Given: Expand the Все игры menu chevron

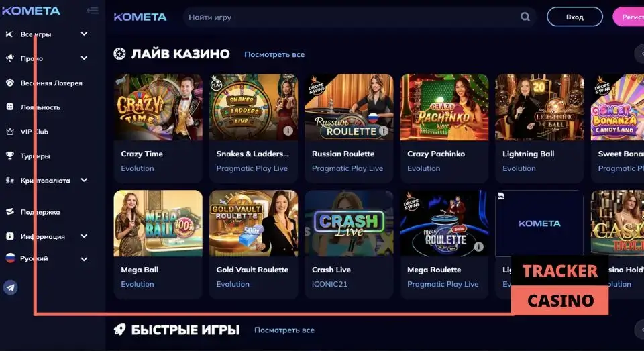Looking at the screenshot, I should click(x=84, y=34).
